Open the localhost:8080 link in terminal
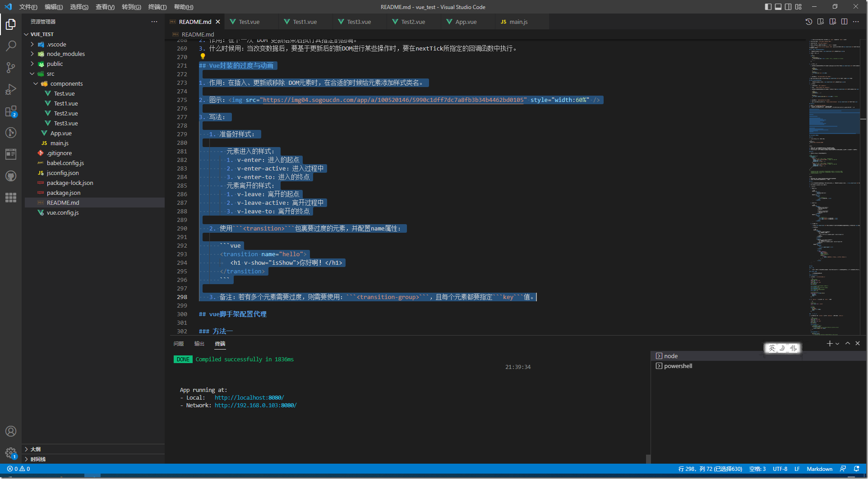Screen dimensions: 868x479 pyautogui.click(x=249, y=398)
